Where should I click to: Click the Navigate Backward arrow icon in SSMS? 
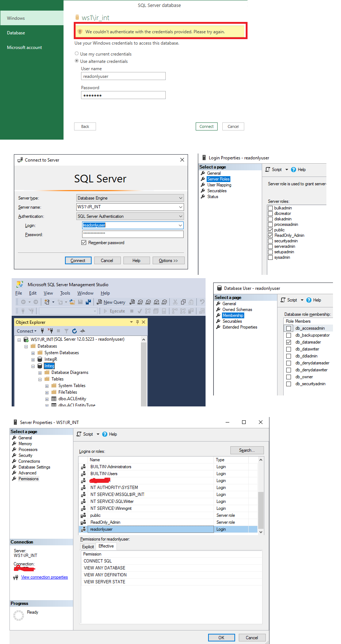point(23,302)
